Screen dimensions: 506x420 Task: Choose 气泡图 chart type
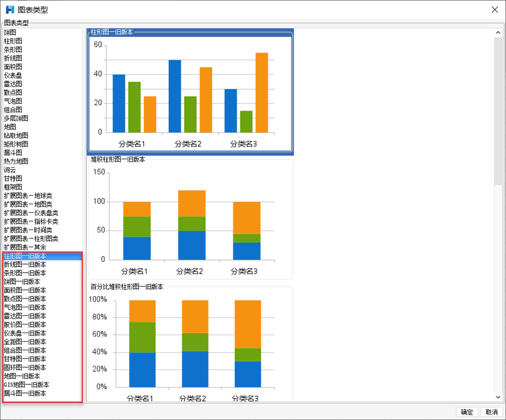tap(13, 101)
